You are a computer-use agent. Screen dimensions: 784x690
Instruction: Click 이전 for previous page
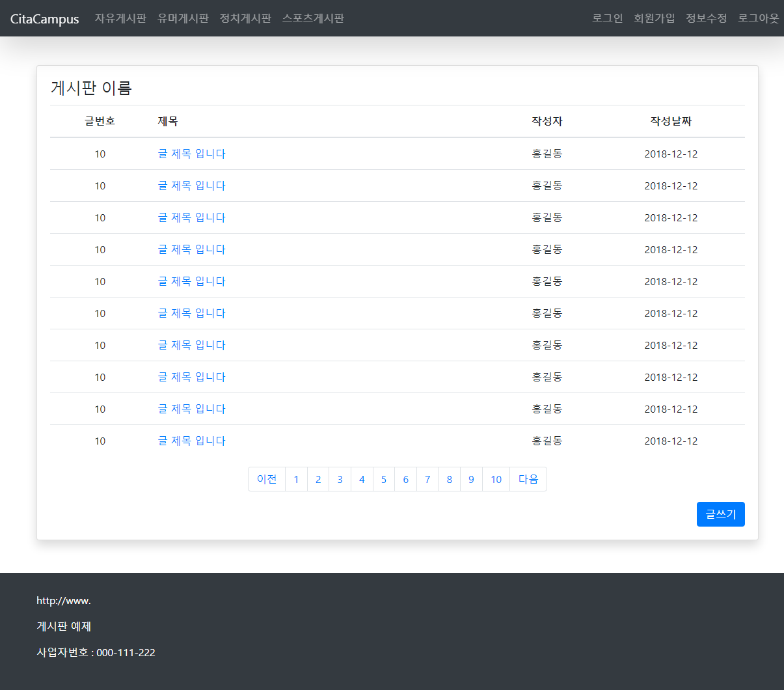tap(267, 479)
